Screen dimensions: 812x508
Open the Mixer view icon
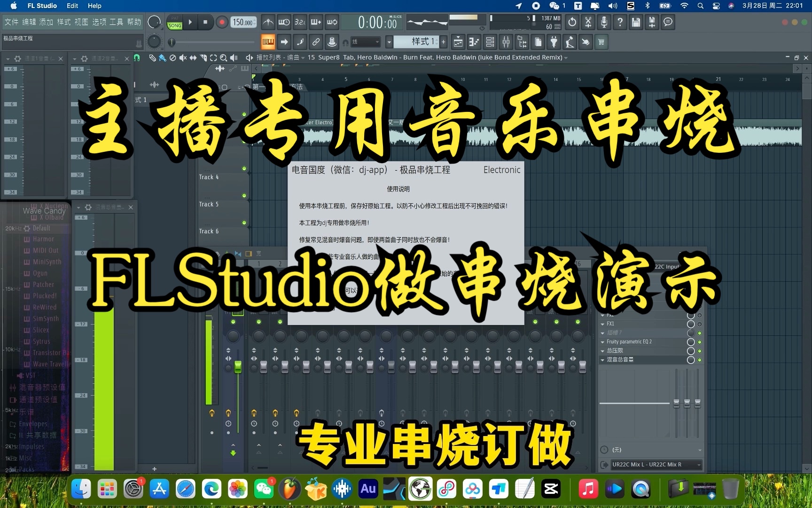click(x=506, y=42)
